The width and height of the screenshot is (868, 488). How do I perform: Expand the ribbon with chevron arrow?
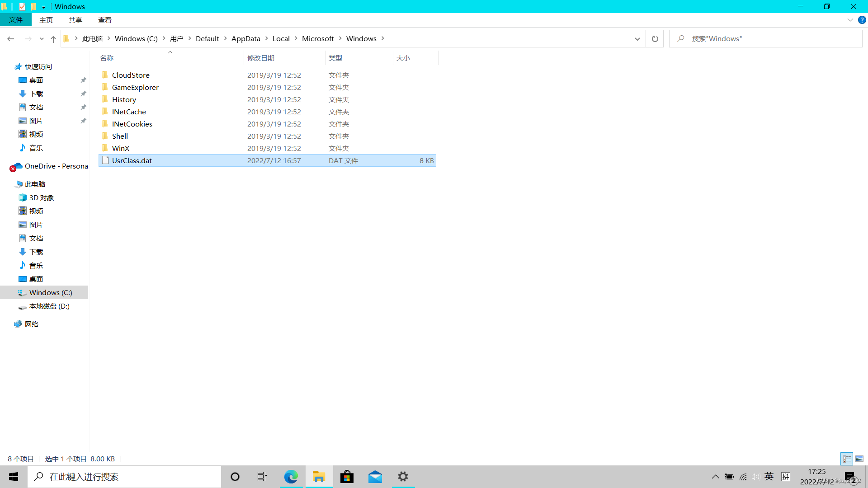pyautogui.click(x=850, y=20)
